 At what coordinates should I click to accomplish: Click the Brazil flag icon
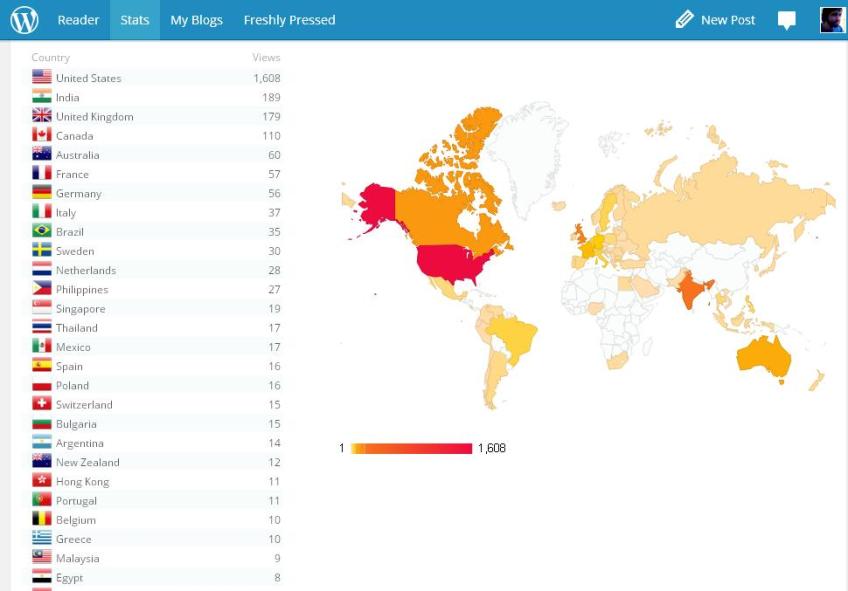tap(42, 231)
